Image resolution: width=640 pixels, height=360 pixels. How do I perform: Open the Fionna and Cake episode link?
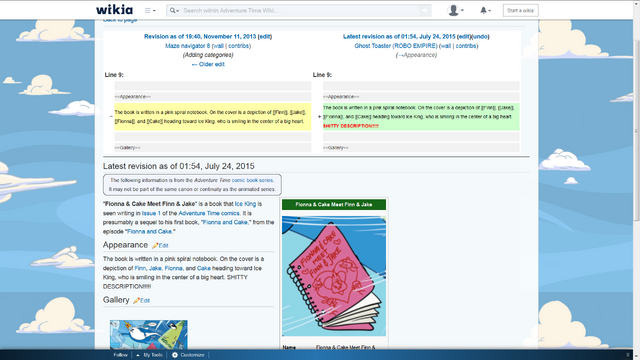[149, 231]
